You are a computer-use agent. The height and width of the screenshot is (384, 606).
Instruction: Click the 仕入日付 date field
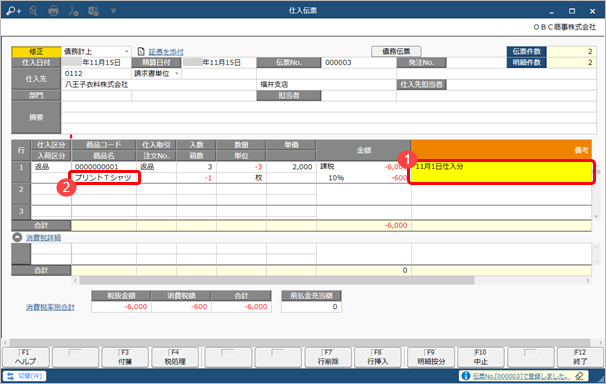[x=96, y=63]
